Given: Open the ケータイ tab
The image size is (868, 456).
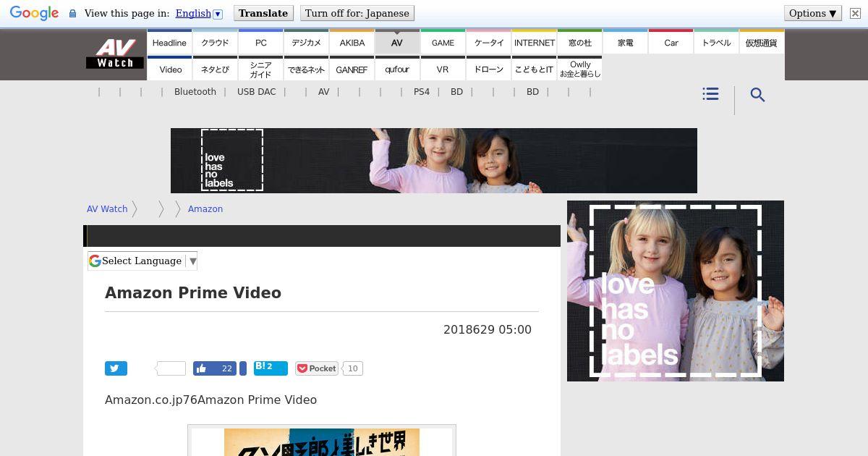Looking at the screenshot, I should coord(488,42).
